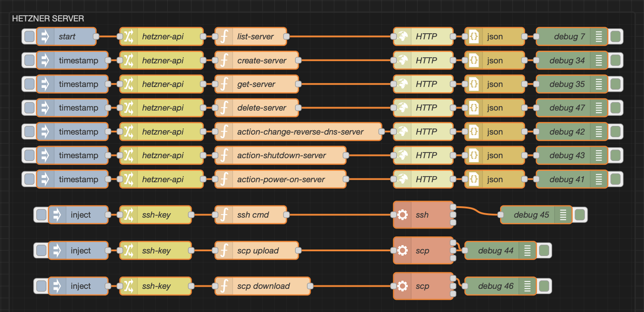Click the list icon on the debug 42 node
Viewport: 644px width, 312px height.
coord(598,132)
